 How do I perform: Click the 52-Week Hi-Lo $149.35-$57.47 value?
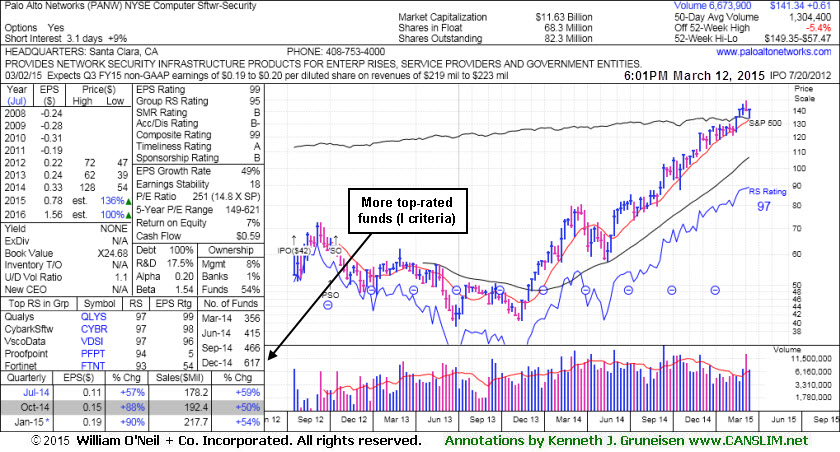[x=797, y=39]
